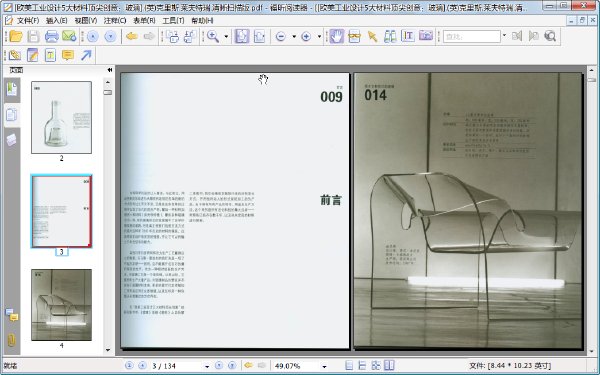Select page 4 thumbnail
Viewport: 600px width, 375px height.
click(x=62, y=305)
